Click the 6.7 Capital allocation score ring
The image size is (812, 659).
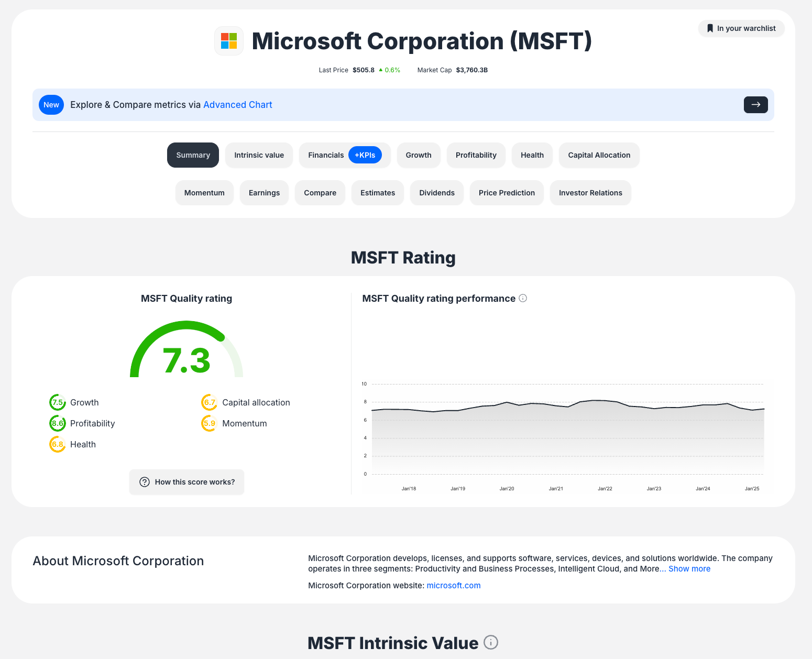pos(210,402)
